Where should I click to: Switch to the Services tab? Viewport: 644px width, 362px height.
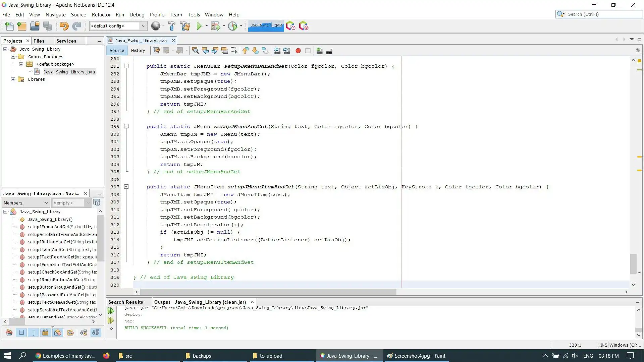[x=66, y=41]
